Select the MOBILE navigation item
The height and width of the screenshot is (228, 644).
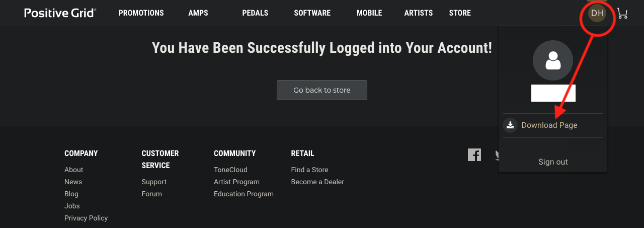tap(369, 13)
